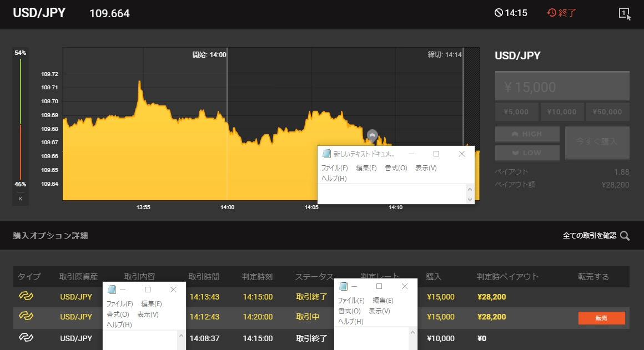Screen dimensions: 644x350
Task: Choose the ¥50,000 preset amount
Action: (x=607, y=111)
